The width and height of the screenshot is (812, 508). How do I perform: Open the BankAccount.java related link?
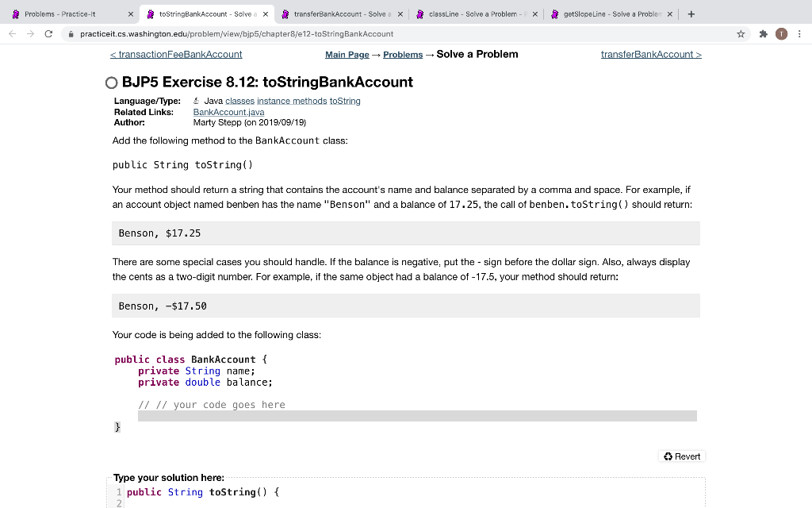tap(228, 111)
